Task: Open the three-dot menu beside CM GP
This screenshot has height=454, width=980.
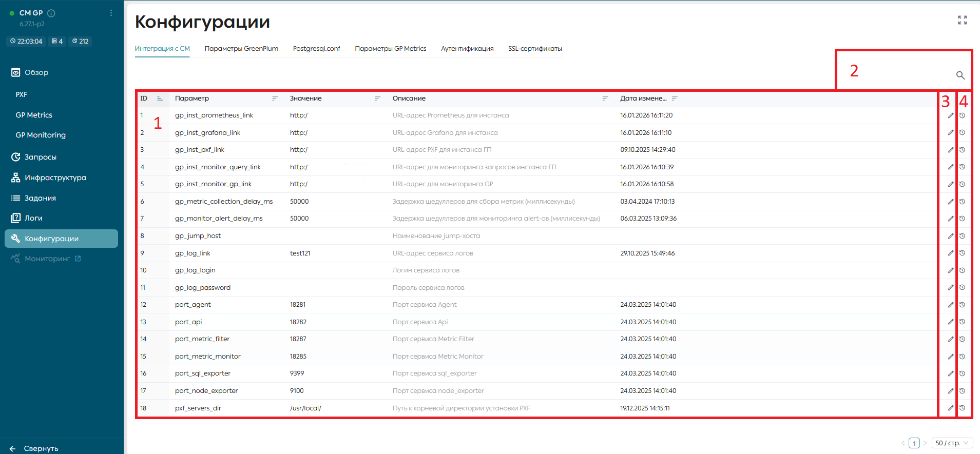Action: coord(111,13)
